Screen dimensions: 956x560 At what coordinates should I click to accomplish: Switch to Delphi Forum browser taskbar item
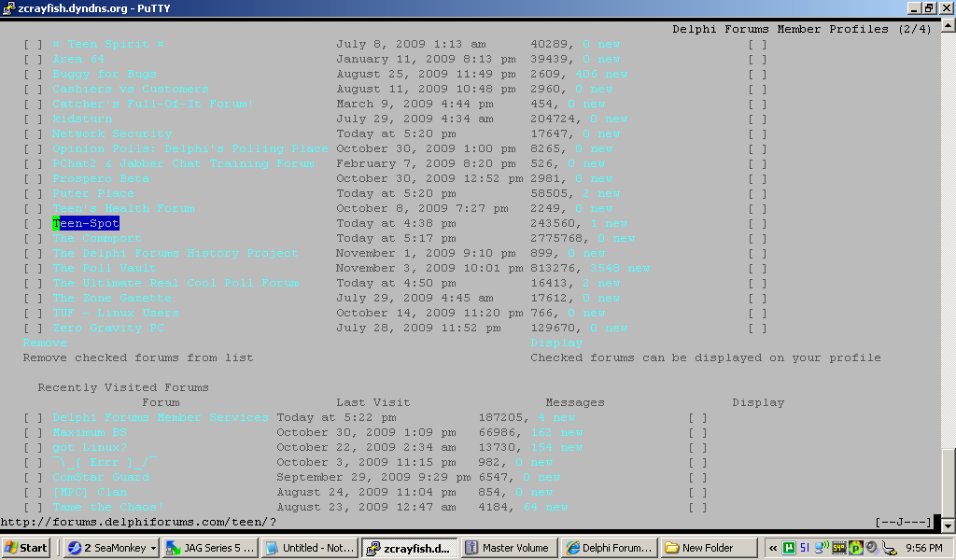click(608, 548)
